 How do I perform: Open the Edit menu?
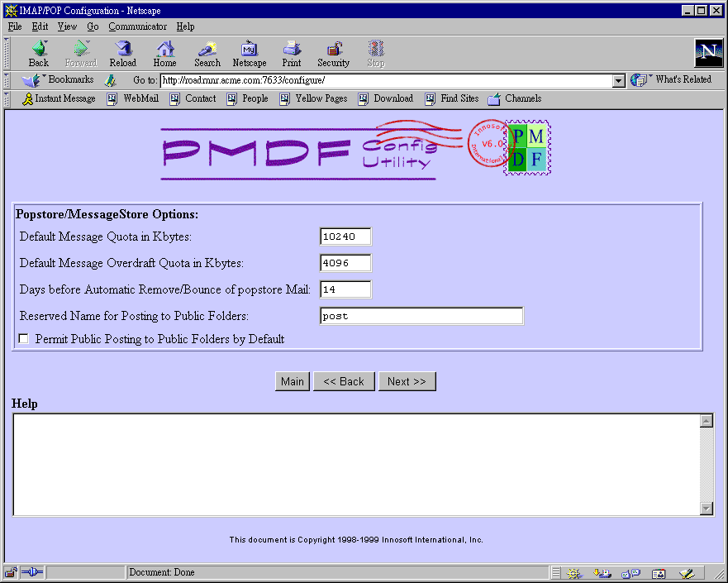[40, 26]
